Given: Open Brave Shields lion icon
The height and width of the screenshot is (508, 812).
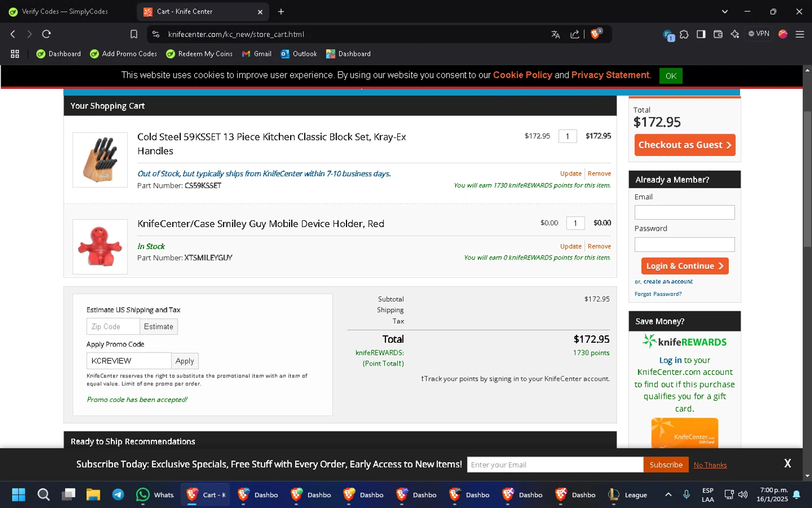Looking at the screenshot, I should 595,34.
